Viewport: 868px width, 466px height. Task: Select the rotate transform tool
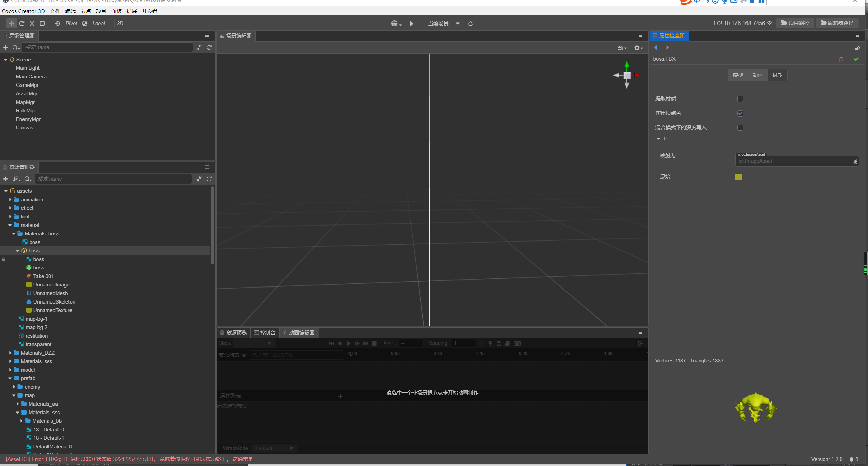pyautogui.click(x=22, y=24)
